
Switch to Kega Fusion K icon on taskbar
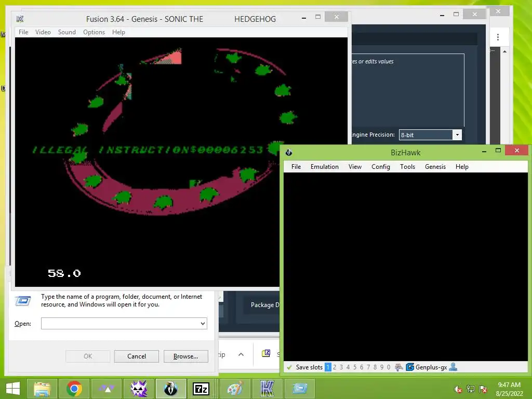[268, 389]
